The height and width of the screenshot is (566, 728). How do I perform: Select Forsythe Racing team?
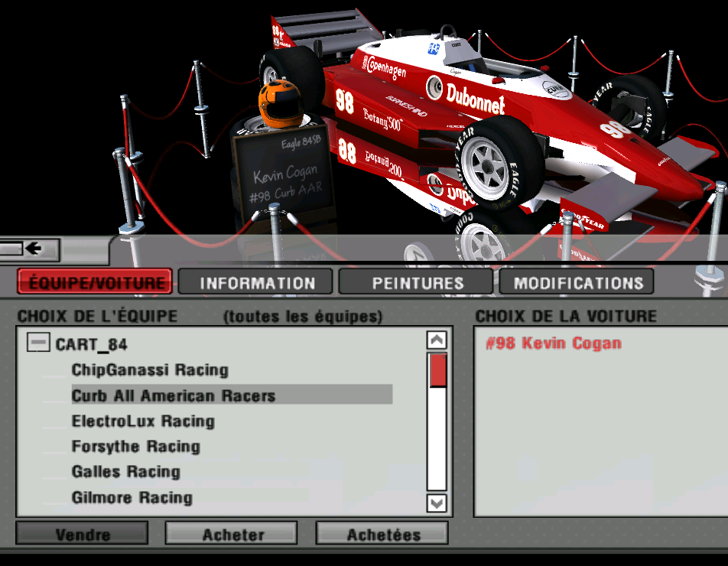click(135, 446)
